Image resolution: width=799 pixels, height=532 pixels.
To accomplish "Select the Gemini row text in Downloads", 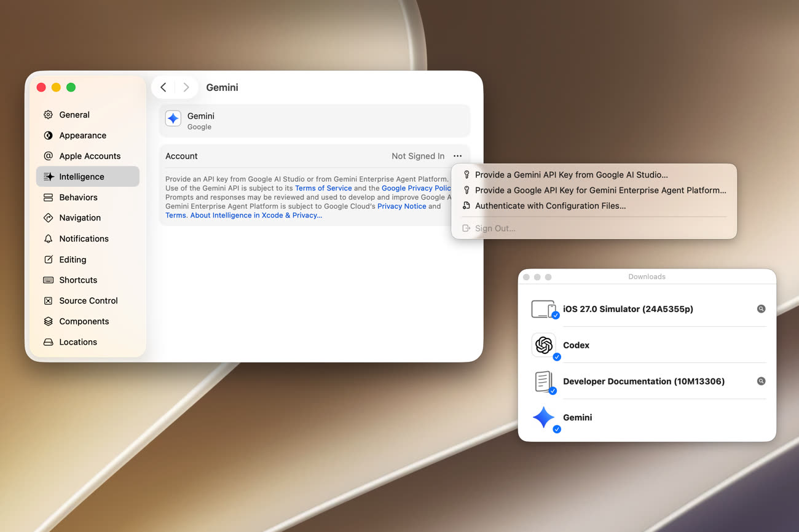I will pos(577,418).
